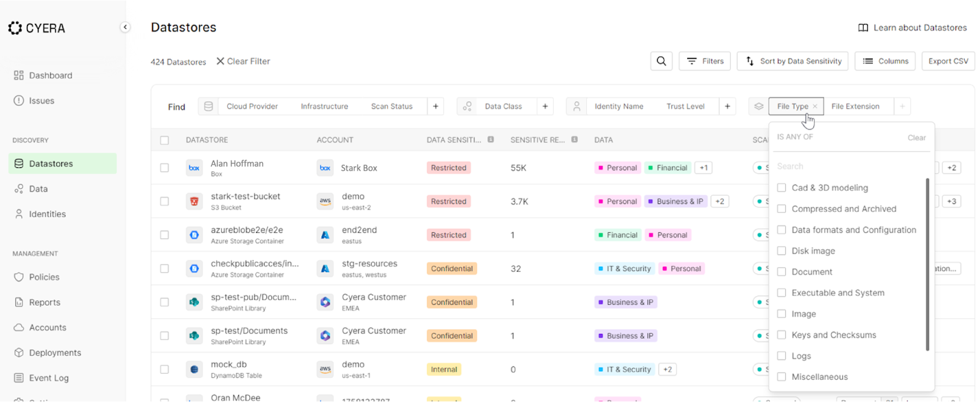Click the Export CSV button
This screenshot has width=980, height=402.
click(x=948, y=61)
